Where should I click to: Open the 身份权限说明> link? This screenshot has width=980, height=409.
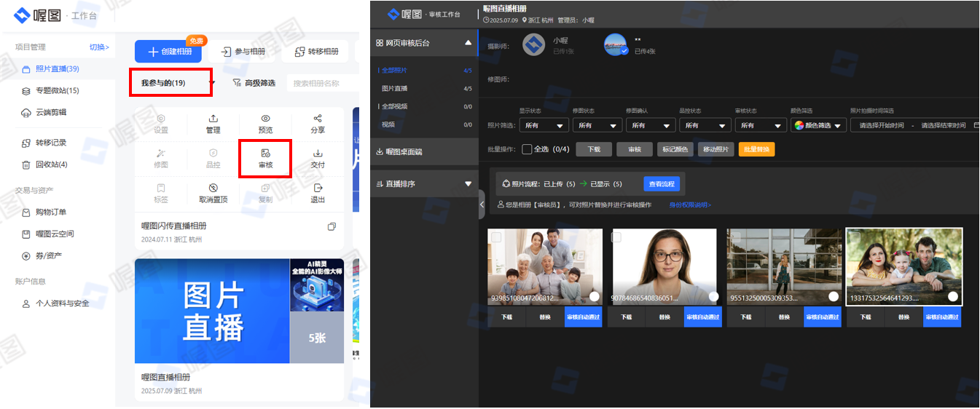point(690,205)
